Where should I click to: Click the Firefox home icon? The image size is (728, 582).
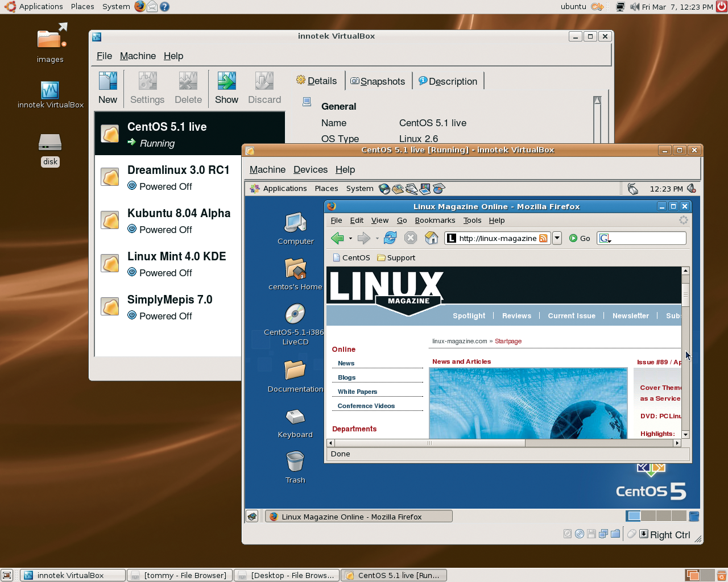click(x=432, y=238)
